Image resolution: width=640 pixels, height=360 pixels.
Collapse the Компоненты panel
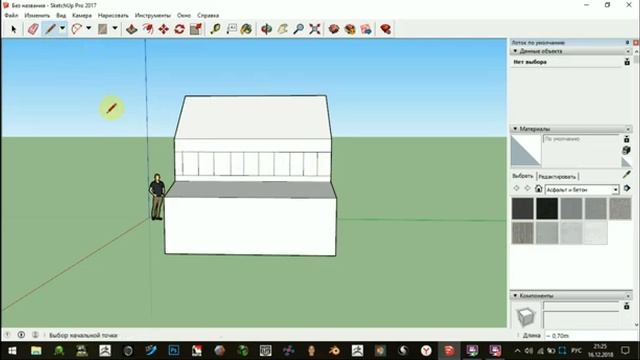pos(515,295)
